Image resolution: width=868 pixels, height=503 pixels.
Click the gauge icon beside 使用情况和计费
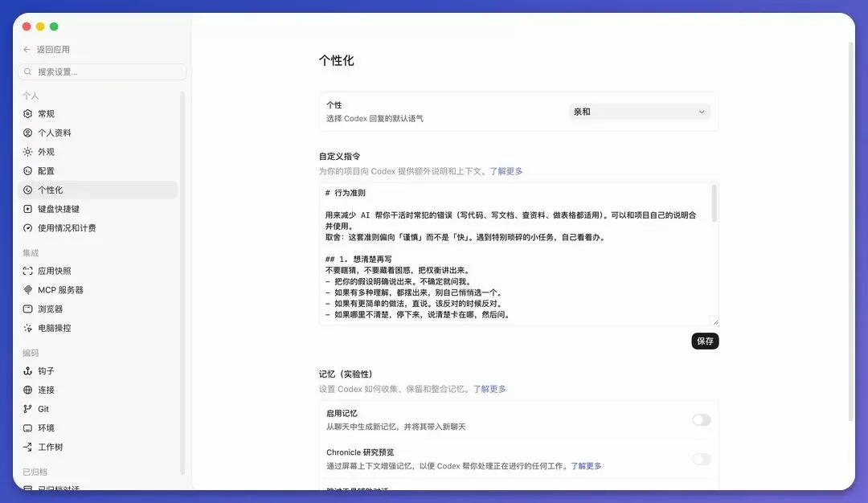(x=27, y=228)
